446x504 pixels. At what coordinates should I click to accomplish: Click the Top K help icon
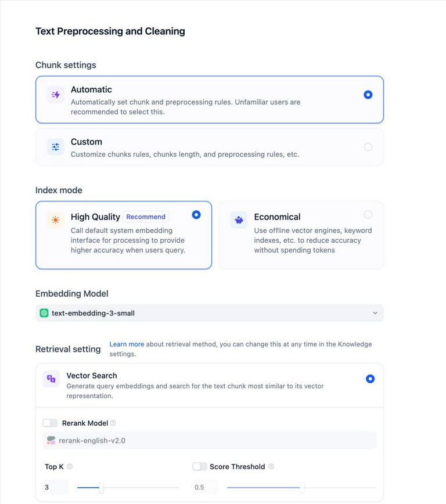click(70, 466)
